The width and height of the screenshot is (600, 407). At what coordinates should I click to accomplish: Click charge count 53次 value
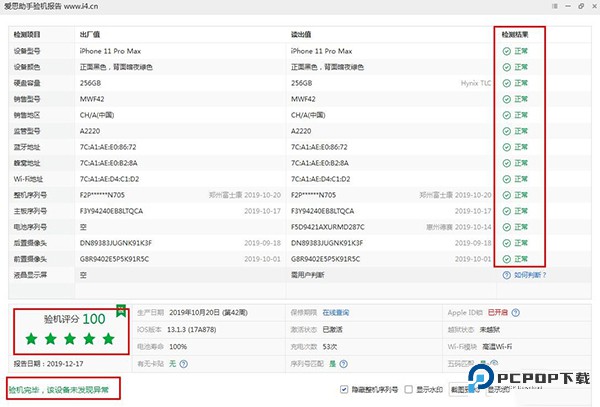click(x=330, y=347)
